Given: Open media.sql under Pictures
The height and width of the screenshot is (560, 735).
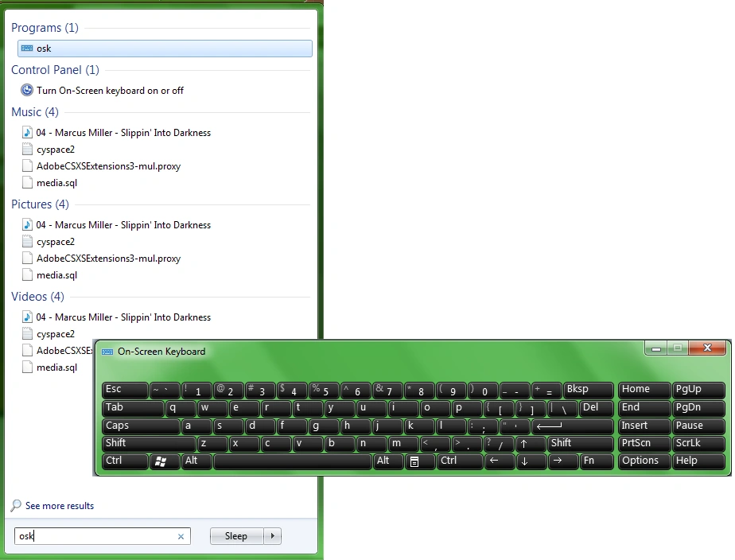Looking at the screenshot, I should tap(56, 275).
